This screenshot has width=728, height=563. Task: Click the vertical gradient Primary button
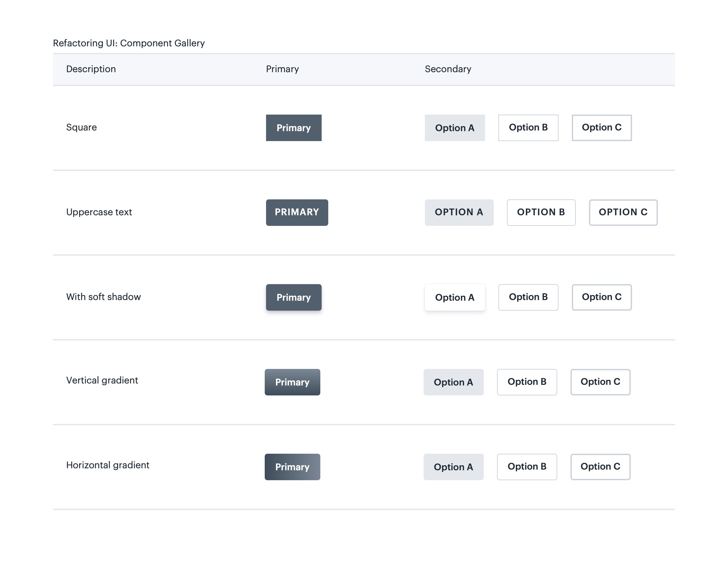click(292, 382)
